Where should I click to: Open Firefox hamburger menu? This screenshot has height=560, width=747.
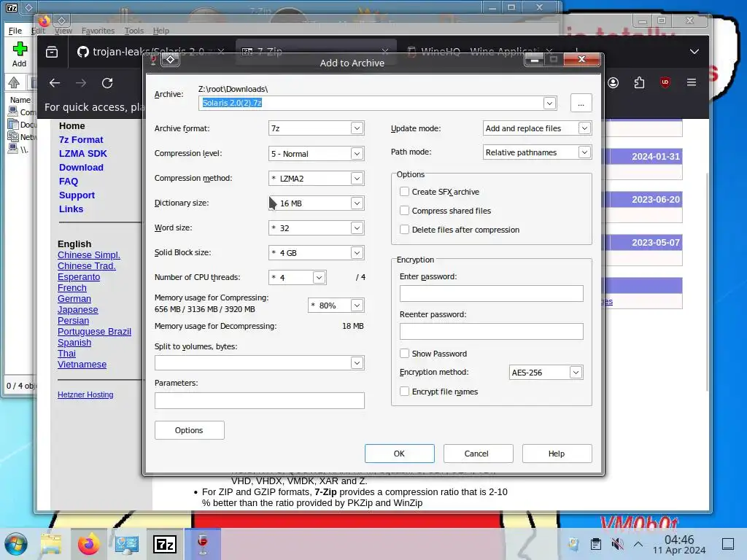(x=692, y=82)
